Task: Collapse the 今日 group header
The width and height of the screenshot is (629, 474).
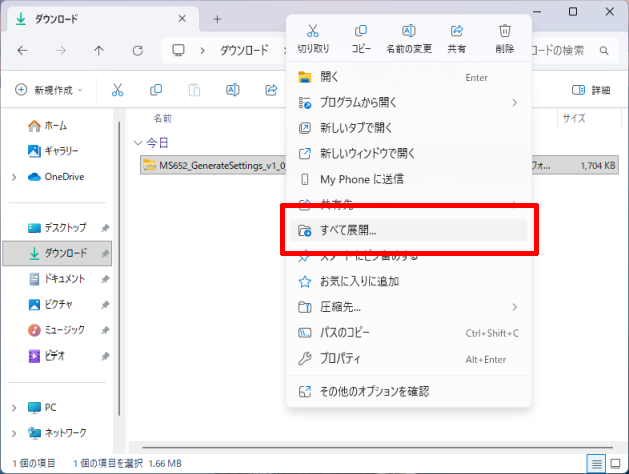Action: pos(139,143)
